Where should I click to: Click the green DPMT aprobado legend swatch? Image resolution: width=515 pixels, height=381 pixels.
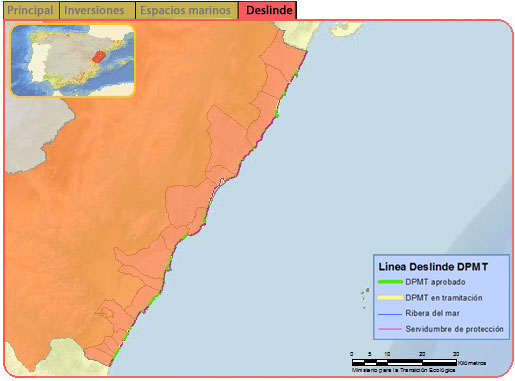pos(390,282)
